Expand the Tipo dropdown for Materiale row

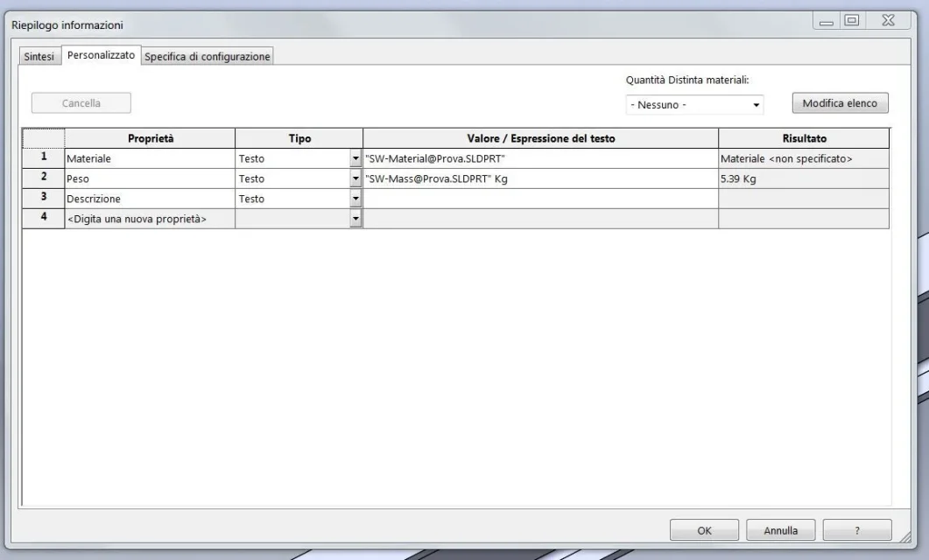[355, 158]
